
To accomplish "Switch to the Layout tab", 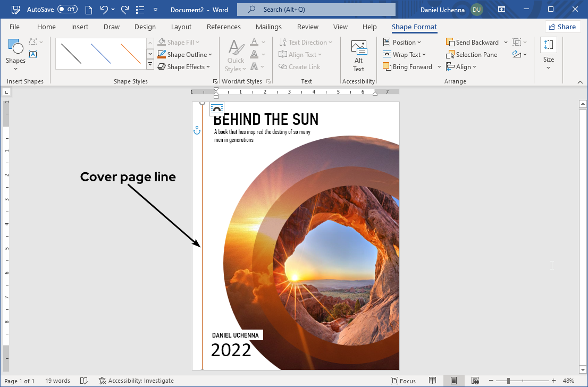I will (x=181, y=27).
